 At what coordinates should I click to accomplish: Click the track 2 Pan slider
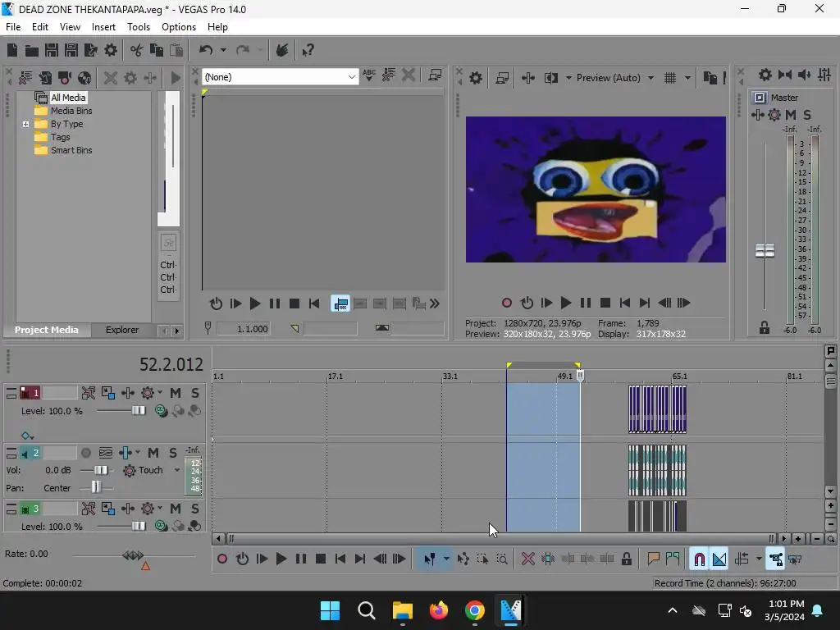[x=96, y=487]
